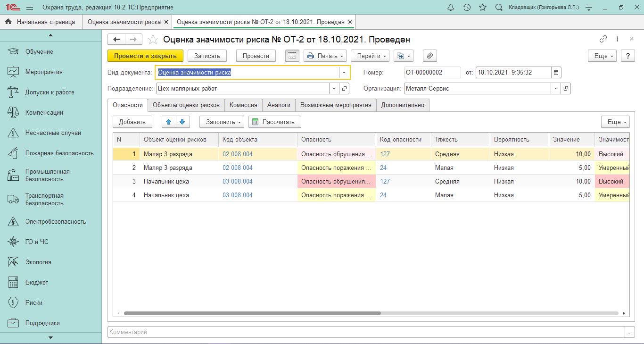Open the Заполнить dropdown
The height and width of the screenshot is (344, 644).
[x=222, y=122]
